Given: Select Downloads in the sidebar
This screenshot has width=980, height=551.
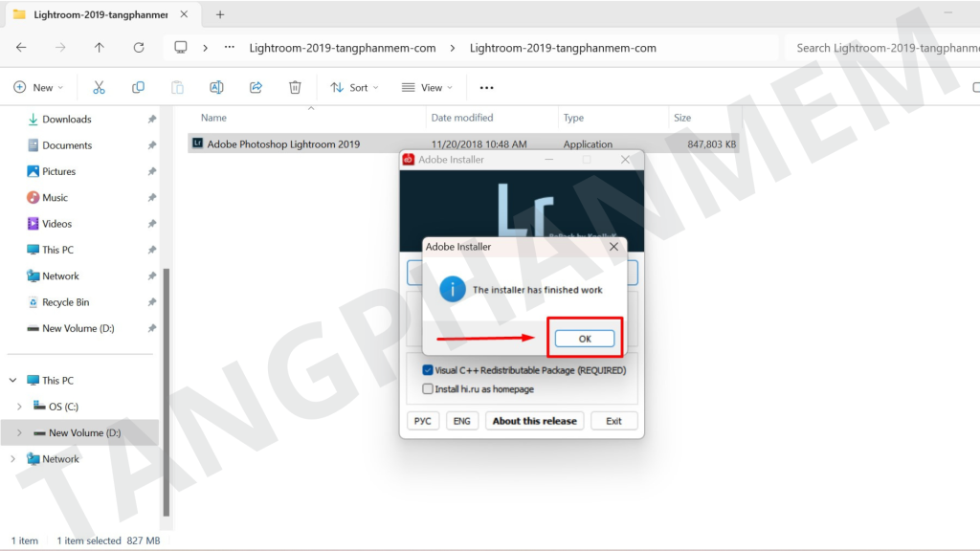Looking at the screenshot, I should tap(66, 120).
